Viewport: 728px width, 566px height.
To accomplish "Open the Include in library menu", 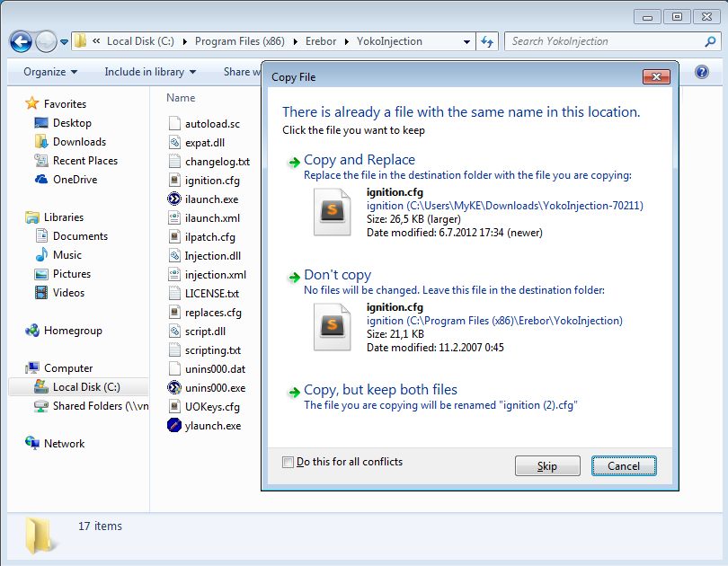I will [x=150, y=72].
